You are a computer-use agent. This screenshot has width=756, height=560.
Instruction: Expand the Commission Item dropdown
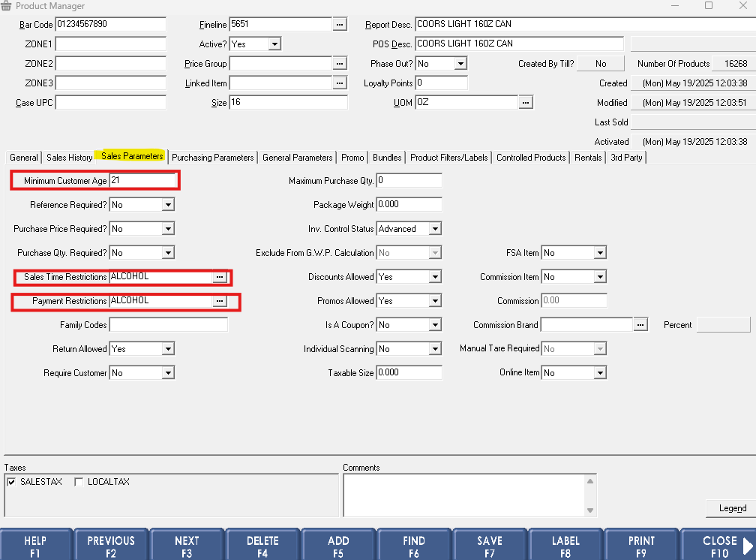point(600,277)
